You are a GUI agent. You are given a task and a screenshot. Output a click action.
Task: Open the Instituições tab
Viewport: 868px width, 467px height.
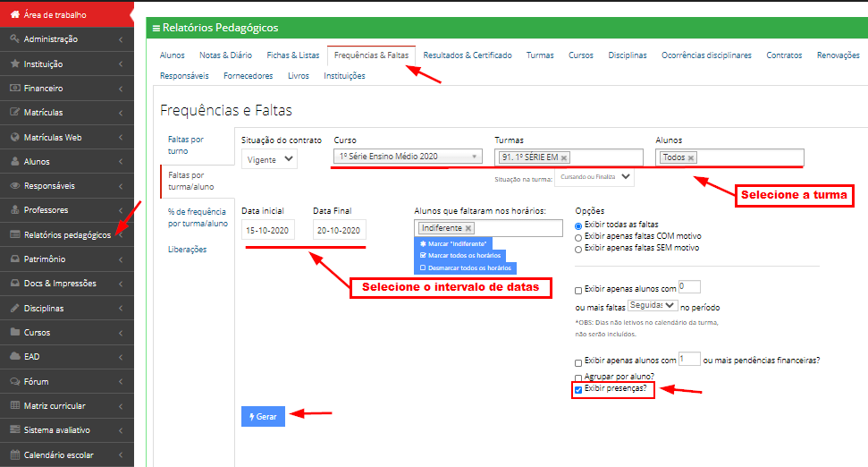[x=344, y=76]
